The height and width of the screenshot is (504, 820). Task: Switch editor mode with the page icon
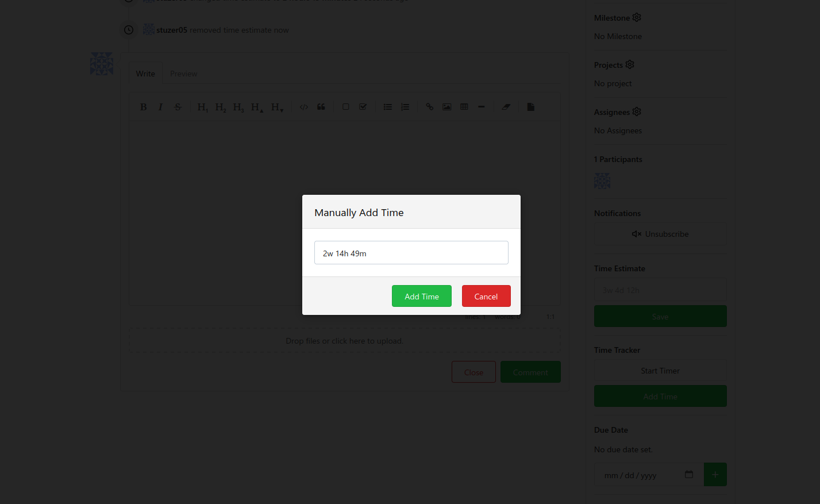(530, 107)
